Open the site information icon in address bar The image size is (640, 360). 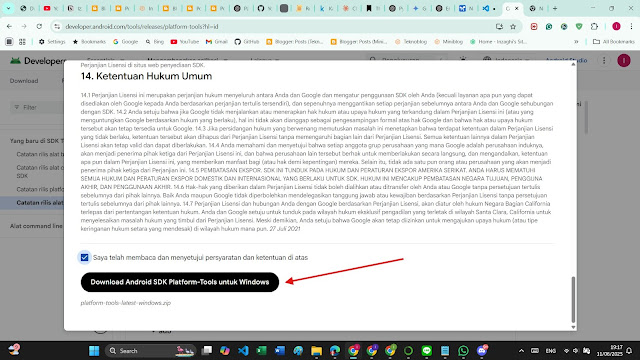tap(57, 27)
